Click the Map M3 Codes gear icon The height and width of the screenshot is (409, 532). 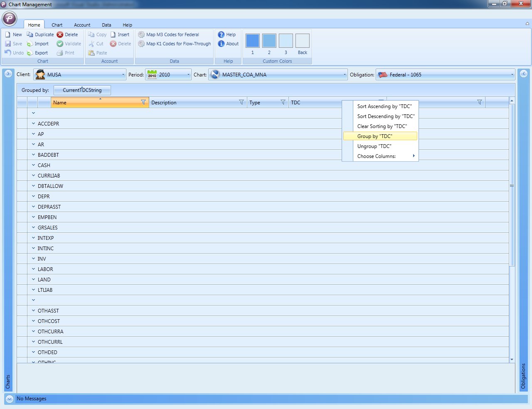[x=141, y=34]
